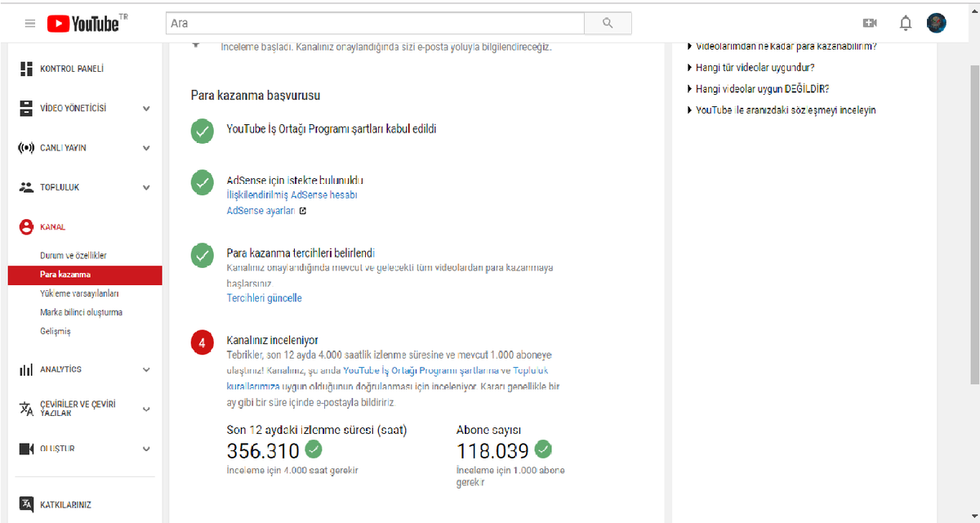Open the upload video camera icon

pyautogui.click(x=870, y=24)
